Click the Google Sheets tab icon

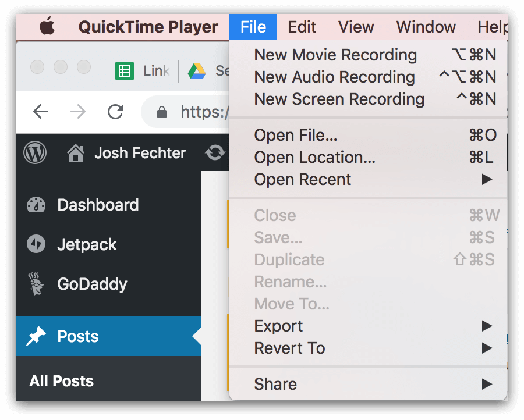pyautogui.click(x=125, y=71)
